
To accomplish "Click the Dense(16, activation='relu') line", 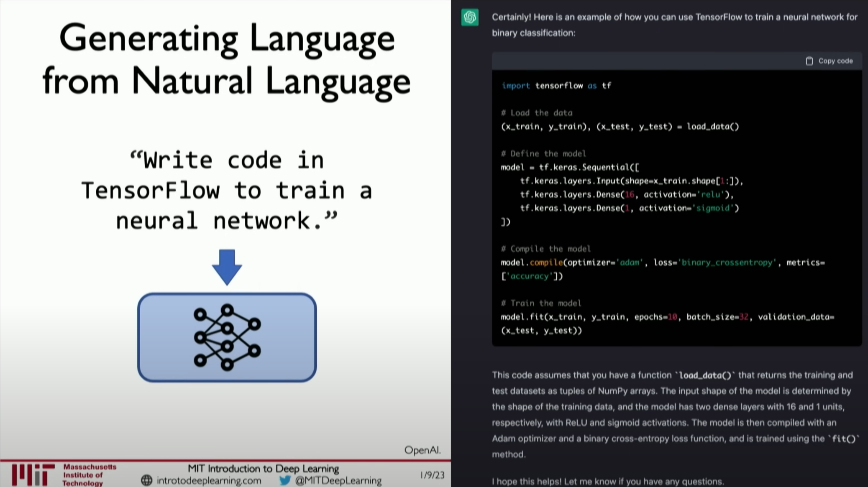I will pos(627,194).
